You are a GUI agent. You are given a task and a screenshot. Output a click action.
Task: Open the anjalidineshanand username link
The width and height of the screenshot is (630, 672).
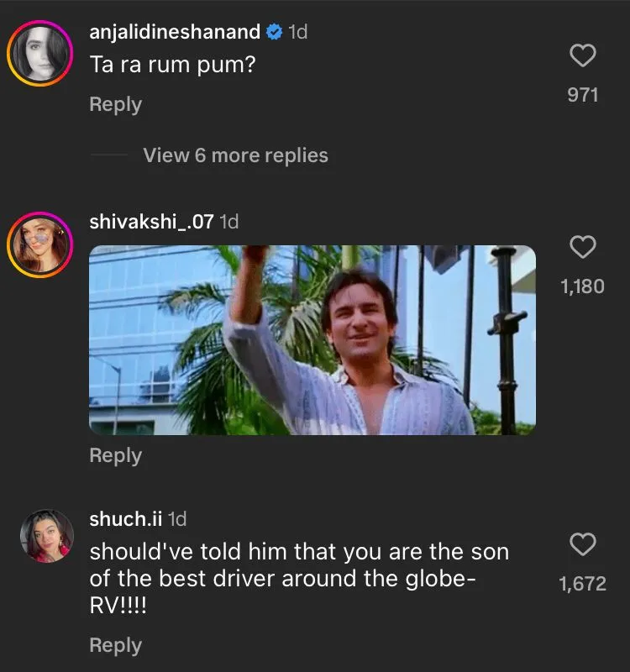pyautogui.click(x=175, y=32)
